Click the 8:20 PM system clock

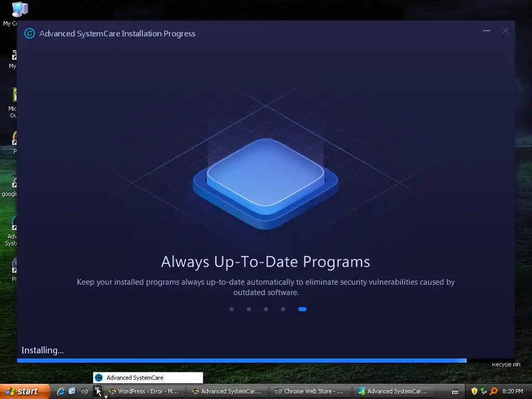513,391
